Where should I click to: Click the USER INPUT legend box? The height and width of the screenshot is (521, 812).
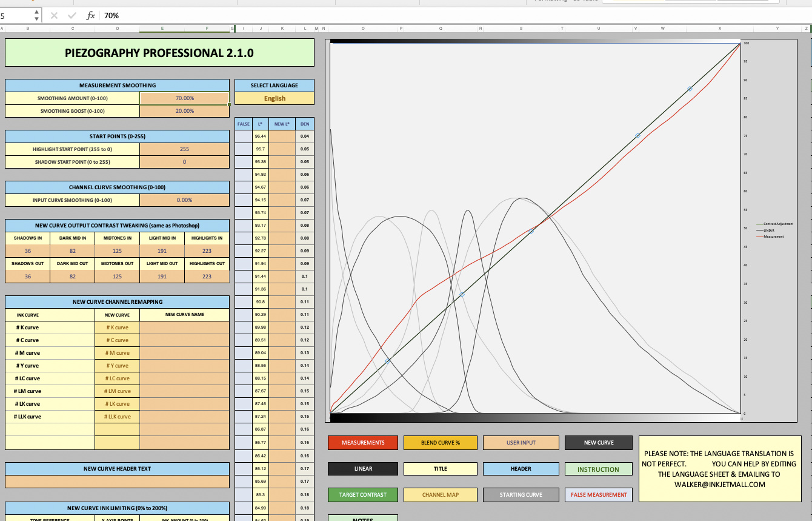(x=521, y=443)
